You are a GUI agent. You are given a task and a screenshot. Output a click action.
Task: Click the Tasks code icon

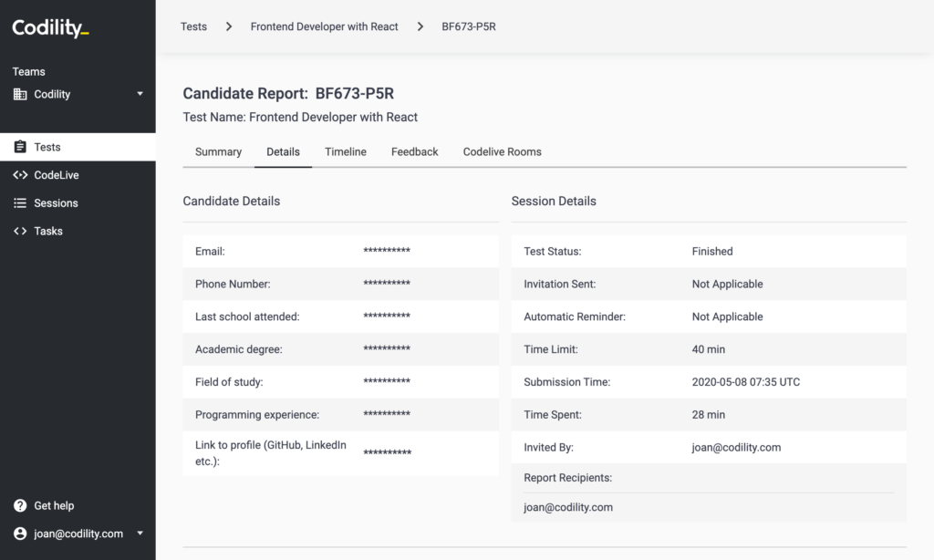tap(20, 231)
